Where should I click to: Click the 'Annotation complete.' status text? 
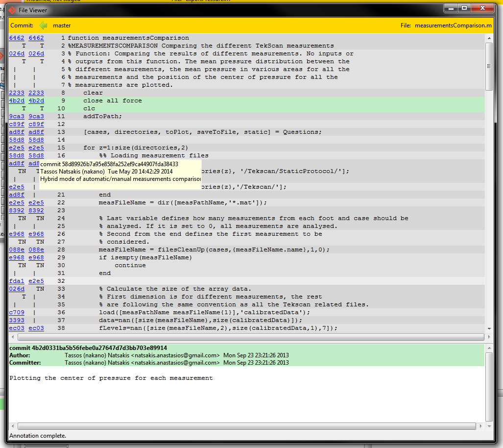[38, 435]
